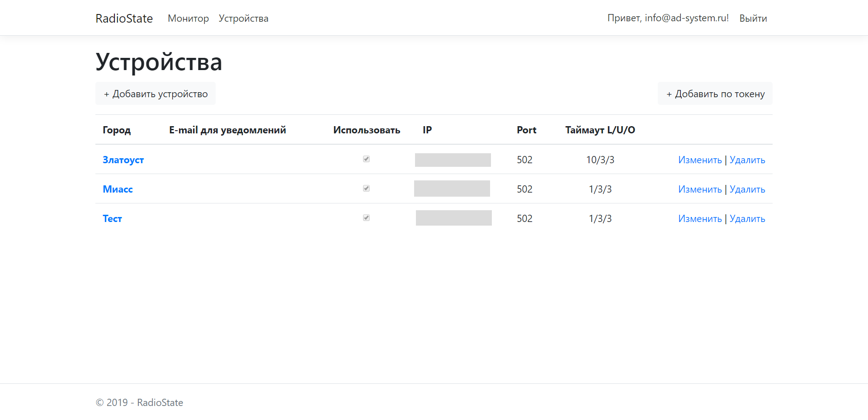Viewport: 868px width, 420px height.
Task: Click Изменить for the Златоуст row
Action: 700,160
